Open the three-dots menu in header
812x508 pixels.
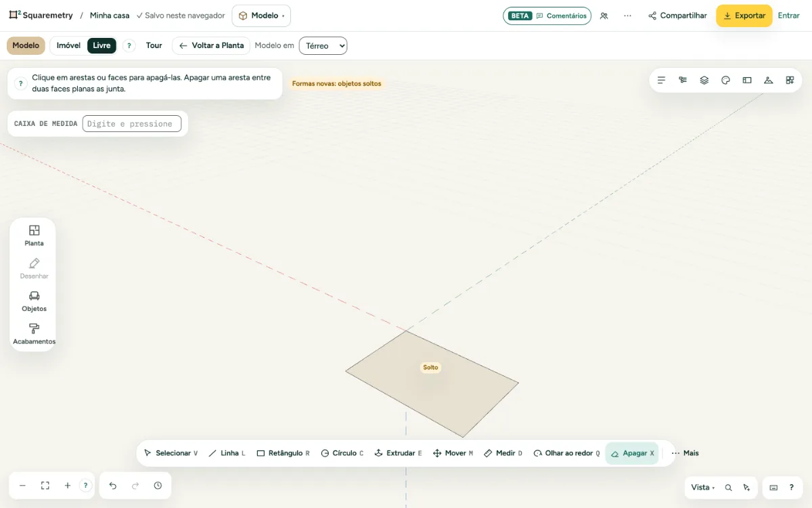pos(628,16)
